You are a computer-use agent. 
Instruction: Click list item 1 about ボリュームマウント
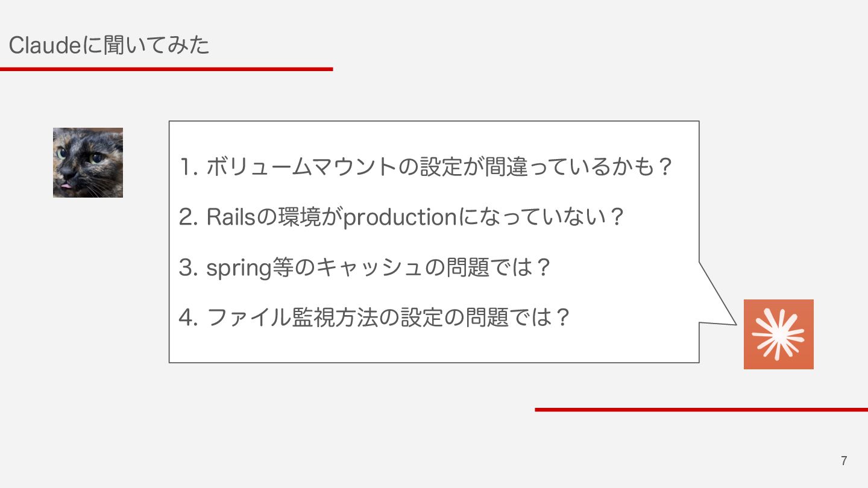(426, 167)
